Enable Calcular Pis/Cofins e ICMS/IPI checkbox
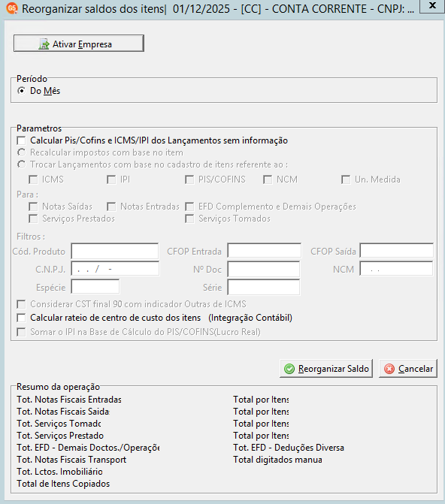Screen dimensions: 445x504 click(x=21, y=140)
